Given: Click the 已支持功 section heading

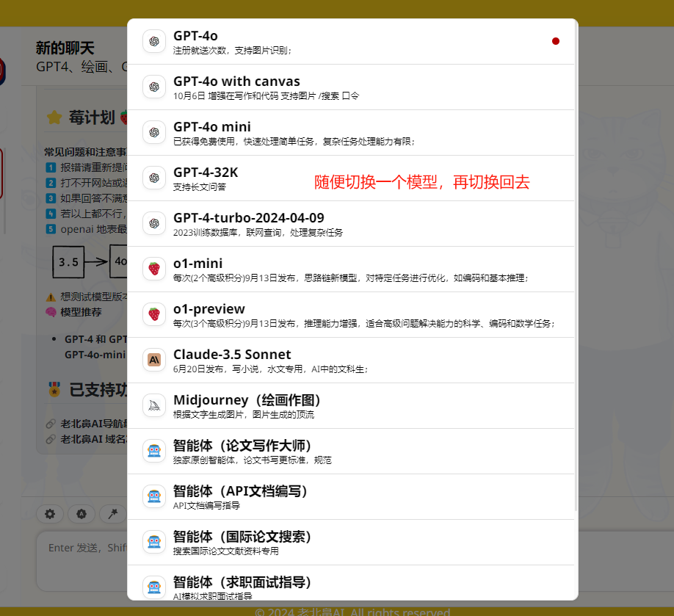Looking at the screenshot, I should (x=98, y=389).
